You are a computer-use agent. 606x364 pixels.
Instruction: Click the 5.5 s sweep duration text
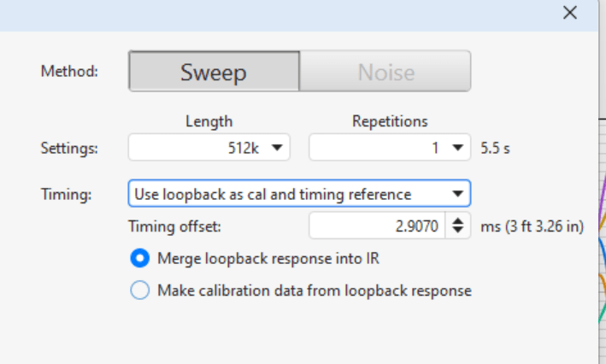(495, 149)
